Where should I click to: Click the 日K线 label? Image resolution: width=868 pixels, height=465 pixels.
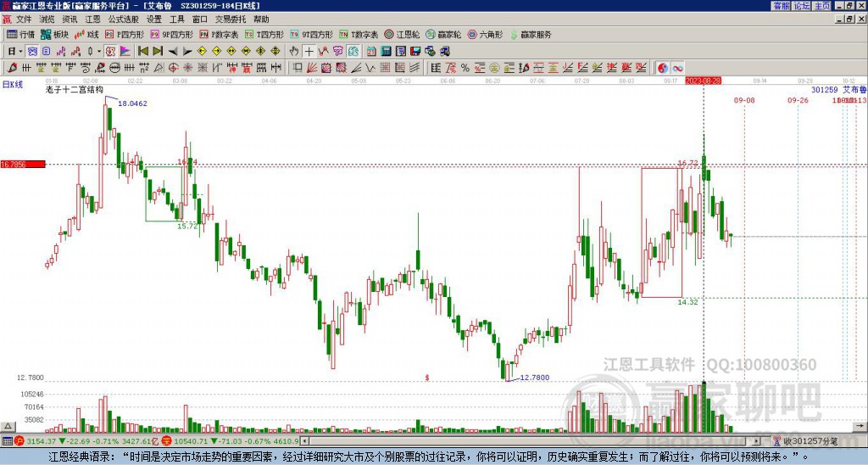(13, 84)
